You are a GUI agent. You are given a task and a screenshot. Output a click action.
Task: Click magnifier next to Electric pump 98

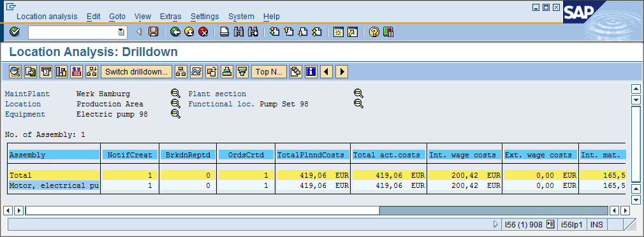[x=176, y=114]
